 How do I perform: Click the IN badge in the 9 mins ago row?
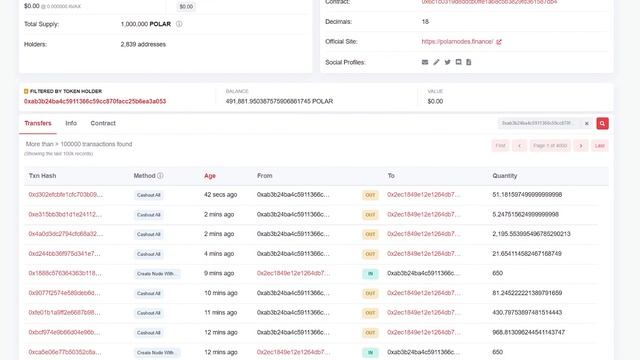pos(370,274)
